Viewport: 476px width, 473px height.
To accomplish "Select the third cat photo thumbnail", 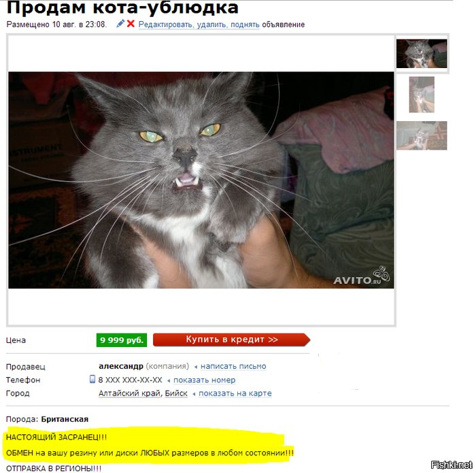I will [x=422, y=135].
